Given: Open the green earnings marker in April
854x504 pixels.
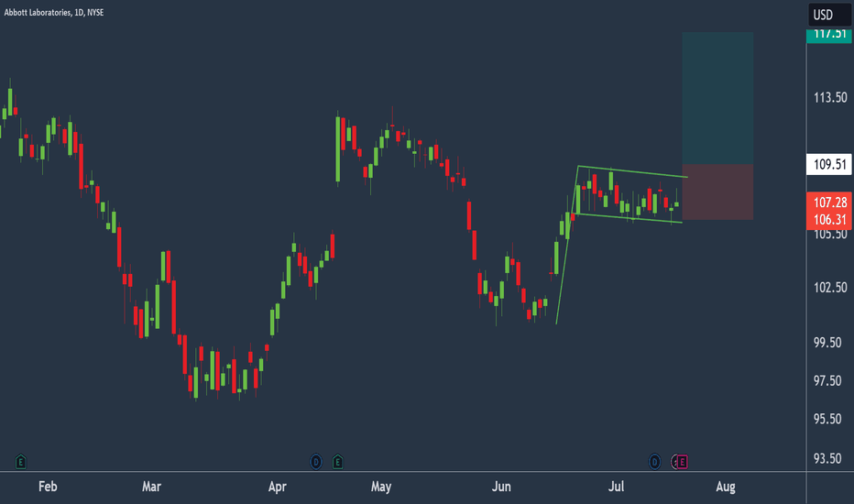Looking at the screenshot, I should (338, 462).
